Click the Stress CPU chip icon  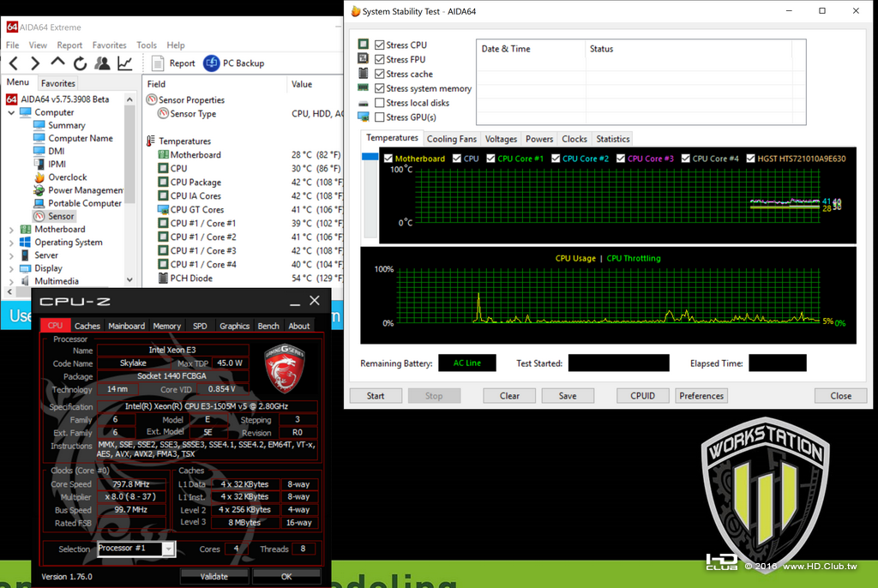[x=364, y=45]
